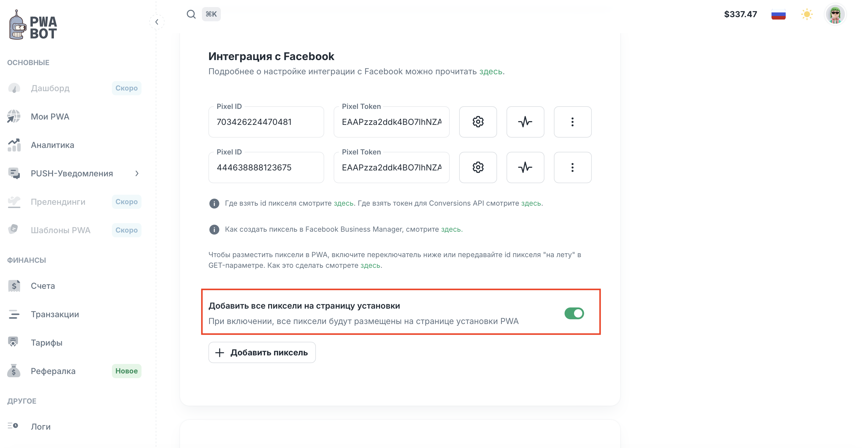Viewport: 868px width, 448px height.
Task: Open three-dot menu for second pixel row
Action: coord(573,167)
